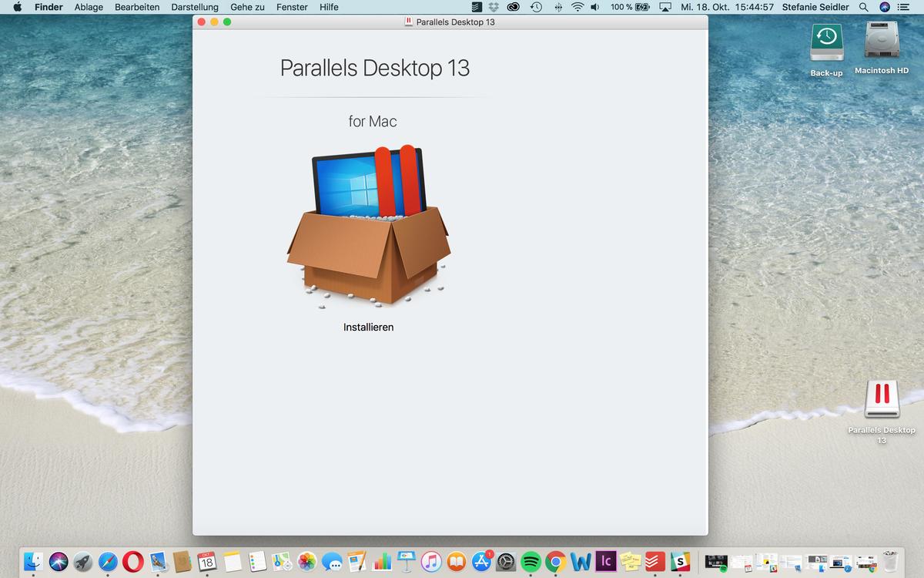Viewport: 924px width, 578px height.
Task: Open Notification Center list icon
Action: [x=903, y=7]
